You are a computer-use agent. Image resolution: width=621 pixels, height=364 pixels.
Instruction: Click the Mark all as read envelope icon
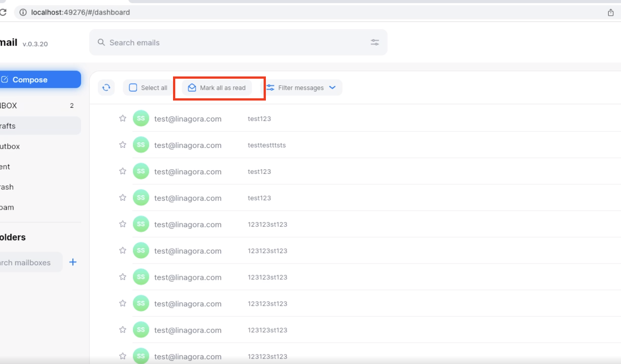pyautogui.click(x=192, y=88)
